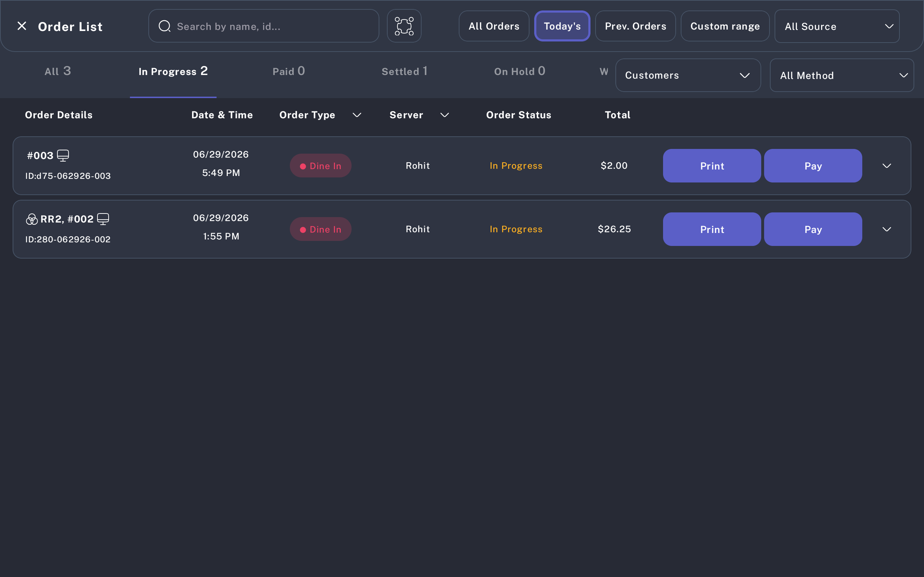Switch to the Settled tab
Screen dimensions: 924x577
pyautogui.click(x=404, y=71)
